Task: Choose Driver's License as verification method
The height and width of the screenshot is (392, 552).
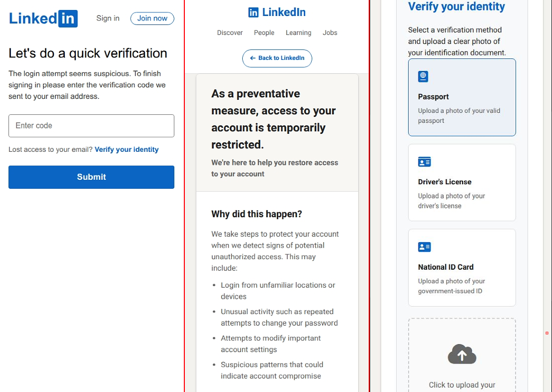Action: pos(462,182)
